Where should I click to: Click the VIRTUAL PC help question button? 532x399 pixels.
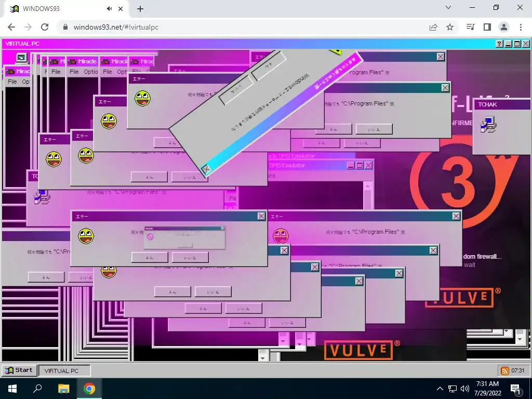click(x=499, y=44)
